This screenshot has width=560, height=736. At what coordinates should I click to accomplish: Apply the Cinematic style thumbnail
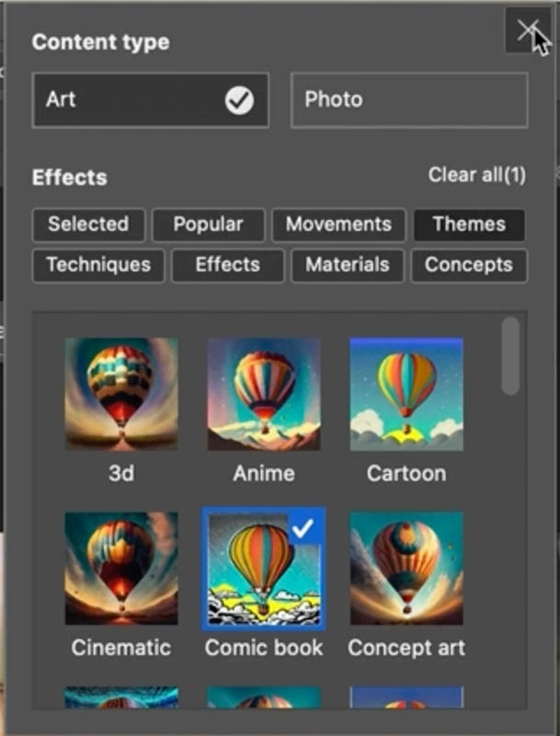pos(121,569)
